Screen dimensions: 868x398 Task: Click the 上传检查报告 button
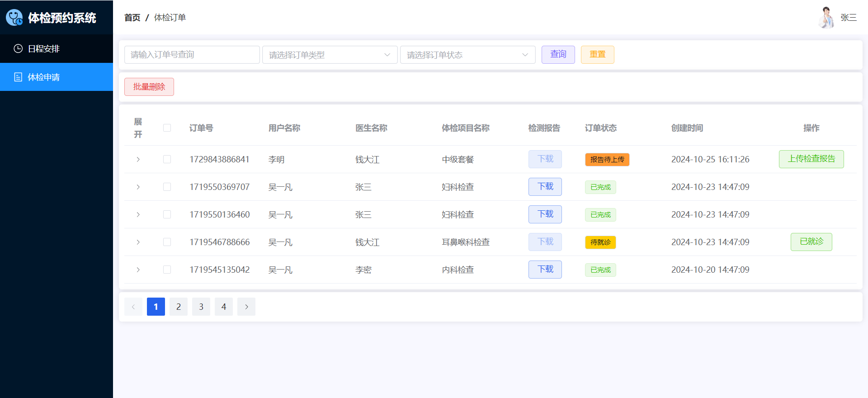[x=811, y=159]
